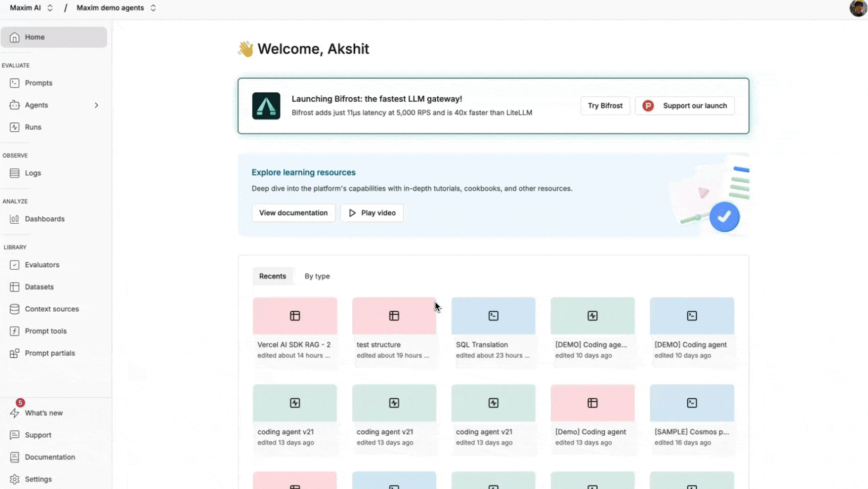Play the learning resources video

point(372,213)
